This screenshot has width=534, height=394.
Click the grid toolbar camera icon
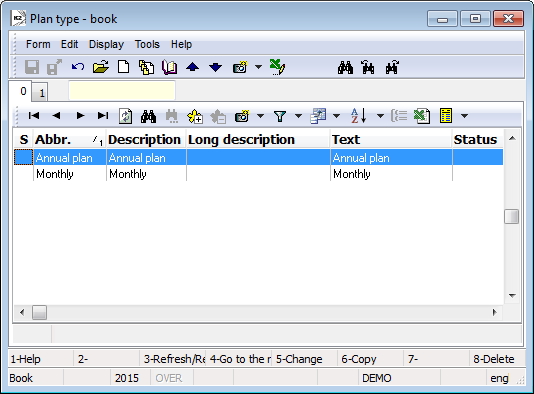242,116
